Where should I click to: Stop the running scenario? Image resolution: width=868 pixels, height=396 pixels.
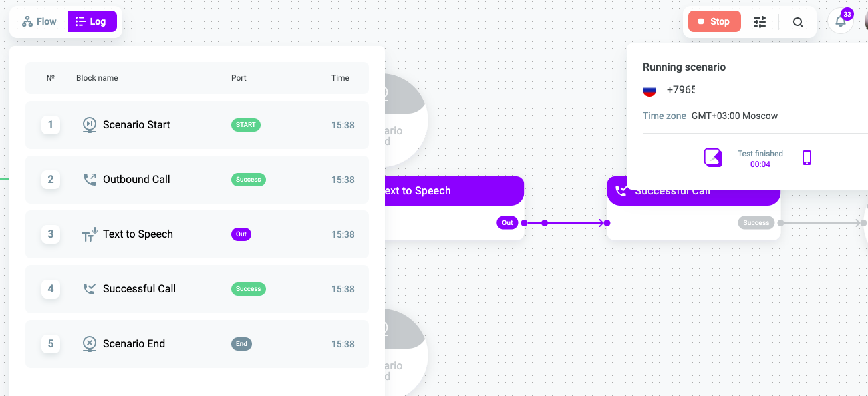(714, 21)
